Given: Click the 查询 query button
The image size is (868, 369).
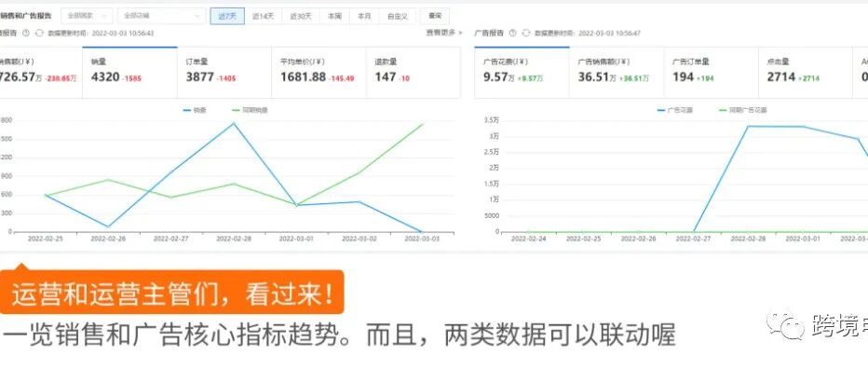Looking at the screenshot, I should click(435, 16).
